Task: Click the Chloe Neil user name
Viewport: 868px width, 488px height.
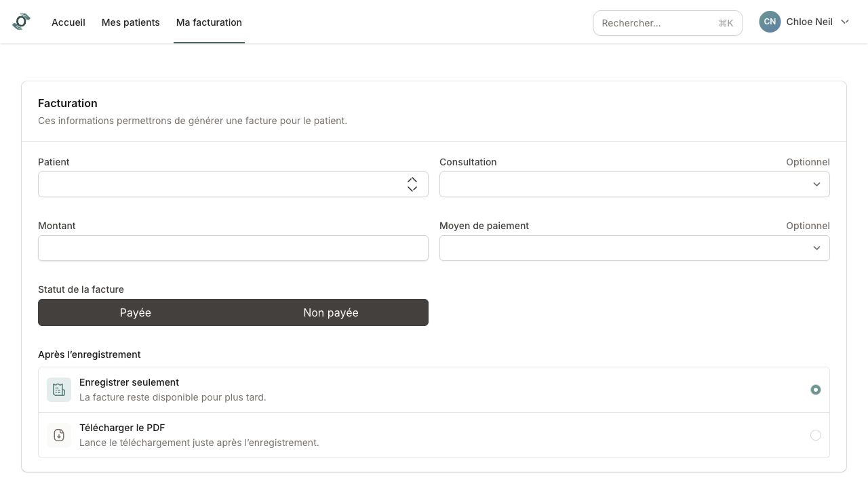Action: pos(810,22)
